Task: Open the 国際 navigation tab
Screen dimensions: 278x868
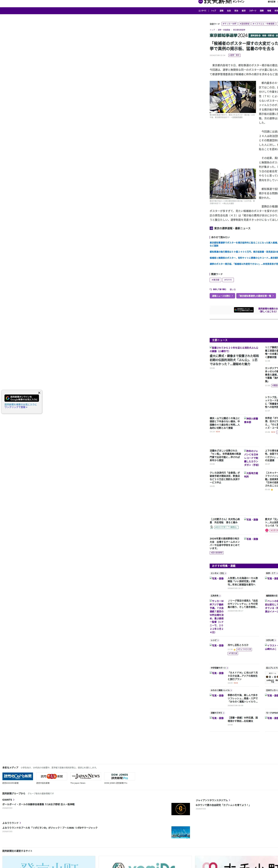Action: [261, 11]
